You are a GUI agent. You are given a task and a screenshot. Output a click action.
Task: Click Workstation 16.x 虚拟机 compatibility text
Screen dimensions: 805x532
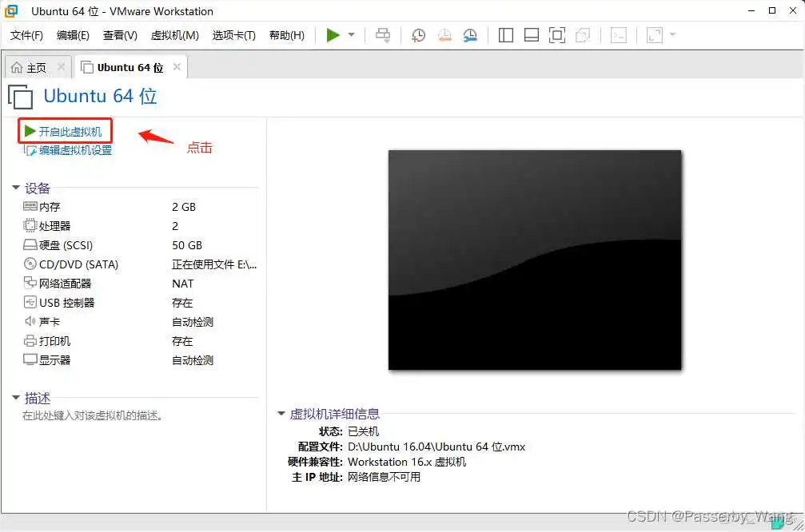407,462
